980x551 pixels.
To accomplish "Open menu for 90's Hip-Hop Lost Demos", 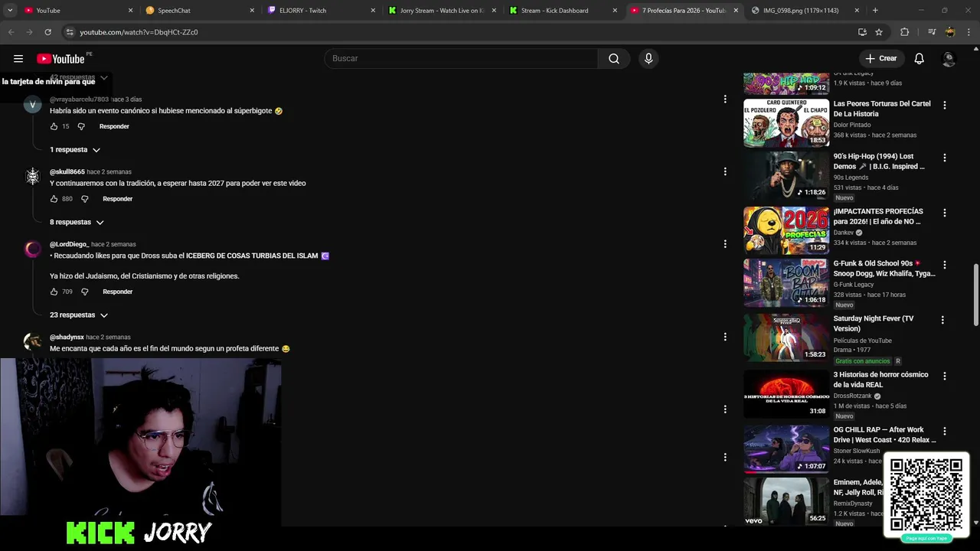I will click(x=944, y=158).
